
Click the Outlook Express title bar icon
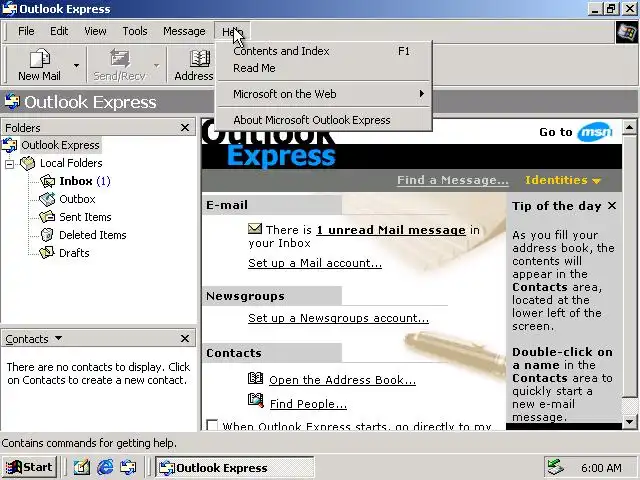tap(9, 9)
